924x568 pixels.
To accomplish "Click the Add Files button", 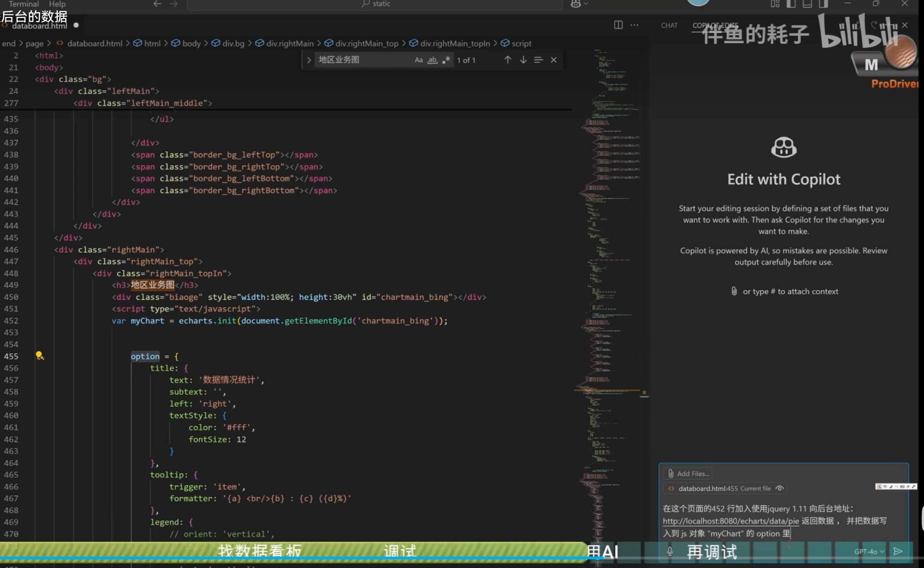I will (688, 474).
